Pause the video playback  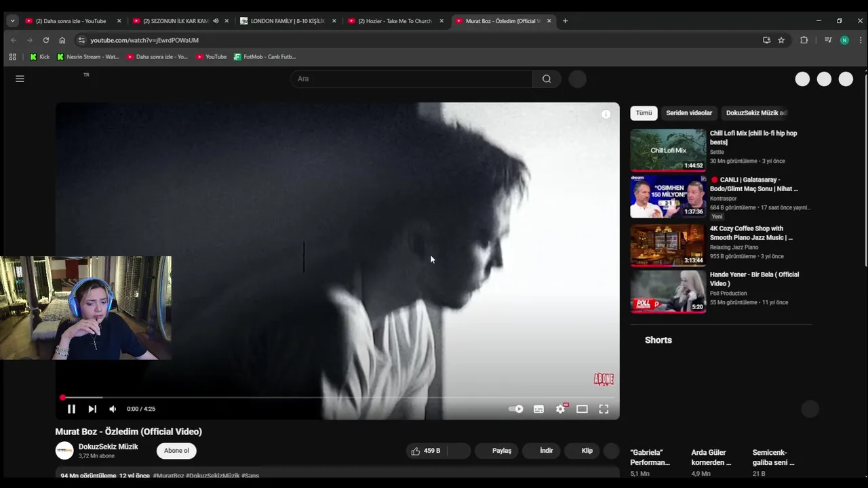(71, 409)
